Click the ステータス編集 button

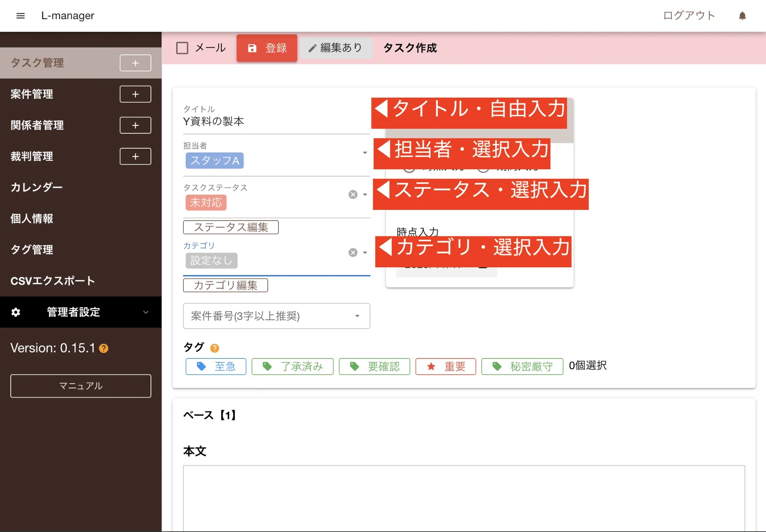point(231,227)
